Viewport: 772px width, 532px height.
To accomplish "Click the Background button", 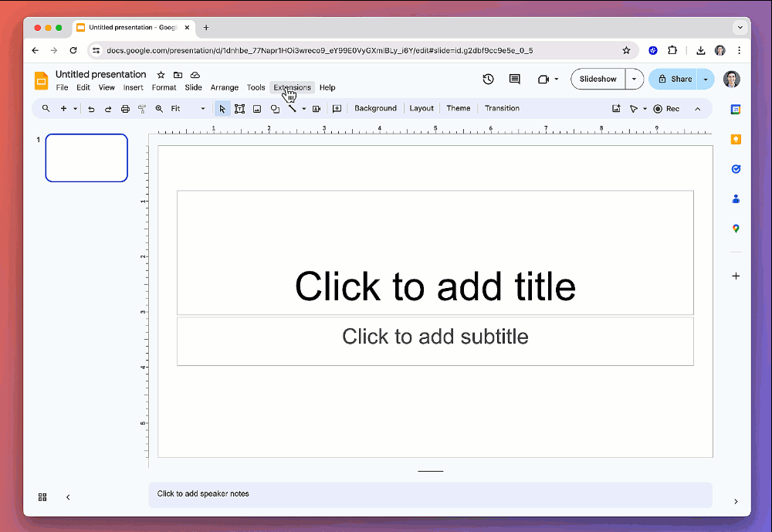I will point(376,108).
